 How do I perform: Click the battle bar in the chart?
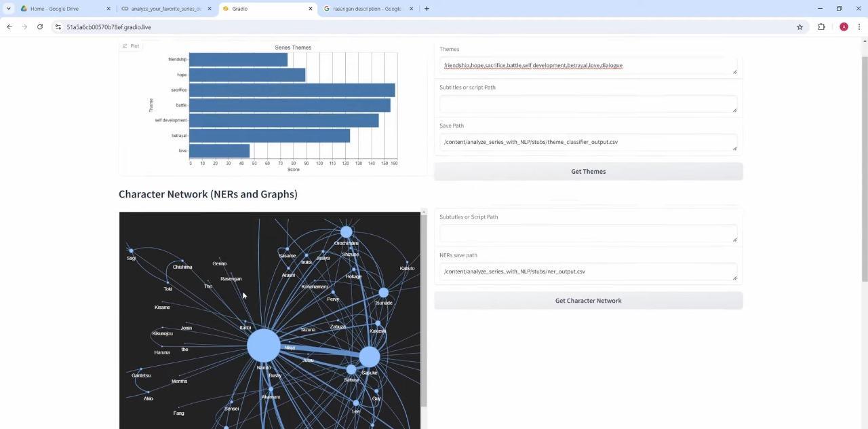pos(290,105)
